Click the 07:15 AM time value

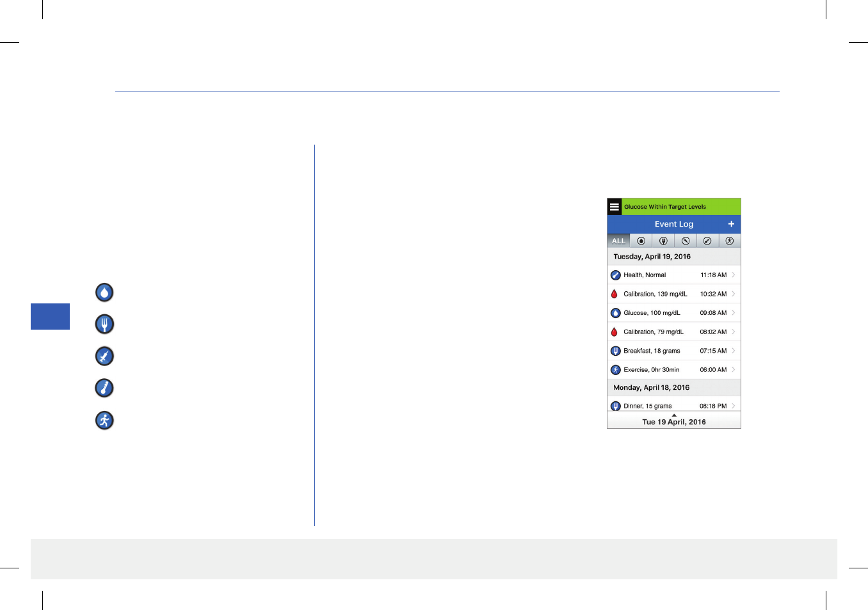713,351
